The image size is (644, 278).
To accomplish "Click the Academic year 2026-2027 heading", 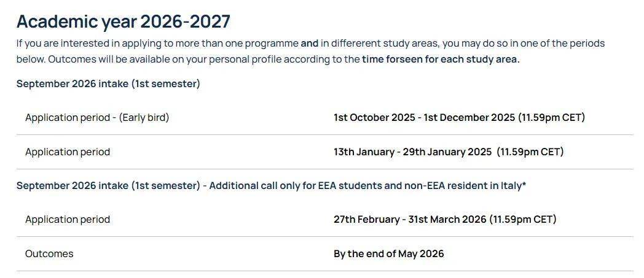I will pyautogui.click(x=124, y=21).
